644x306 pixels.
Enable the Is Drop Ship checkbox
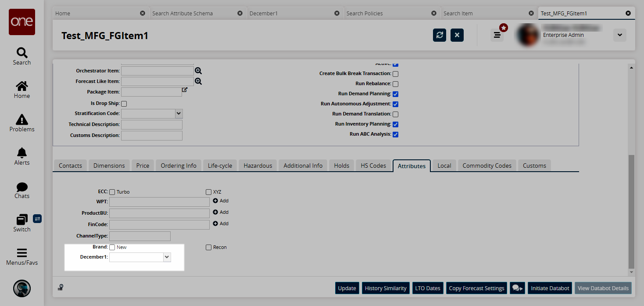(124, 104)
